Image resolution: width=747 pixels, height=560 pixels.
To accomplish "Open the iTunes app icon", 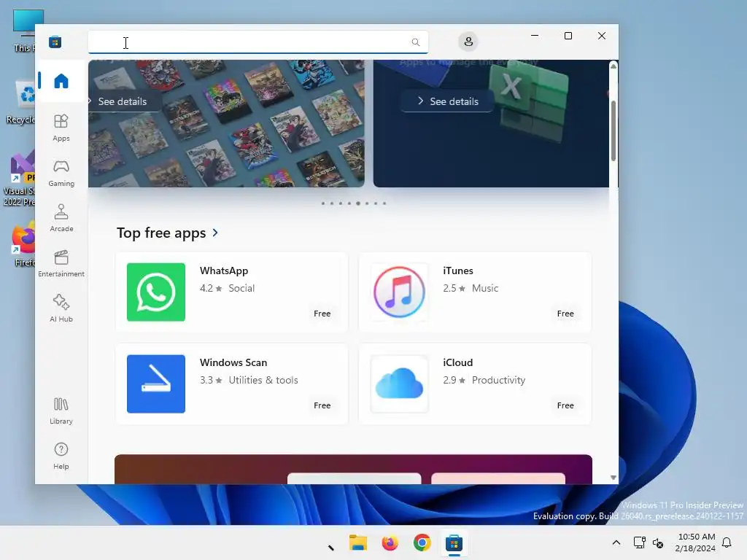I will click(399, 292).
